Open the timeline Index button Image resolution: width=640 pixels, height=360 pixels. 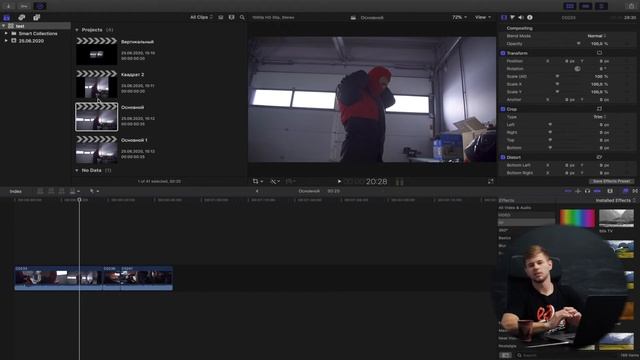16,191
